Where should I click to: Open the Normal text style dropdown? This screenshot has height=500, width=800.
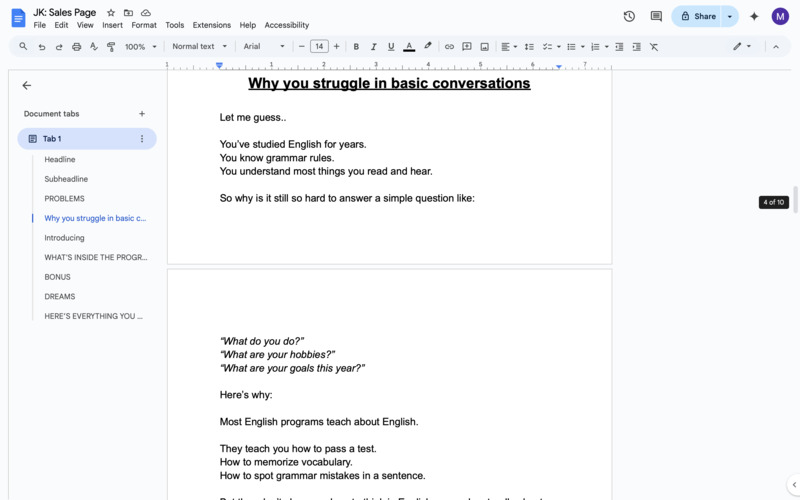coord(199,46)
